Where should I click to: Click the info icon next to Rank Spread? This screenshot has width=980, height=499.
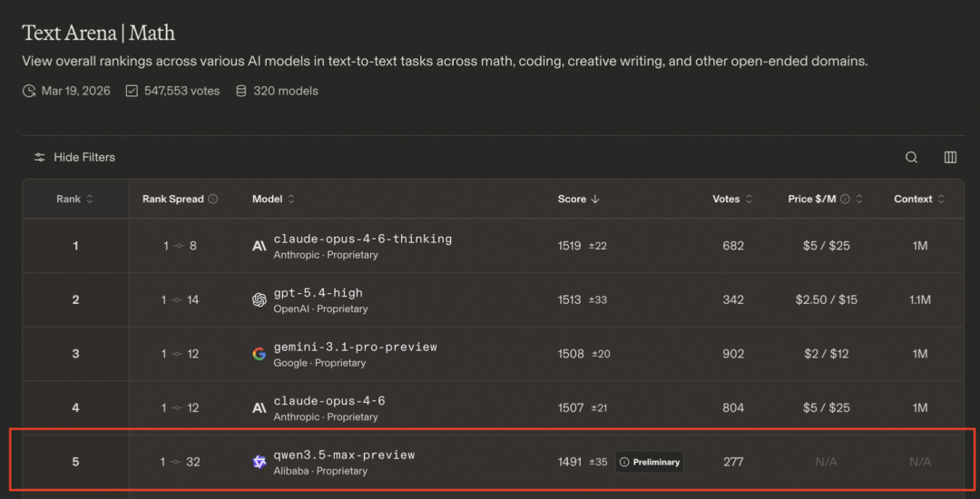click(212, 199)
